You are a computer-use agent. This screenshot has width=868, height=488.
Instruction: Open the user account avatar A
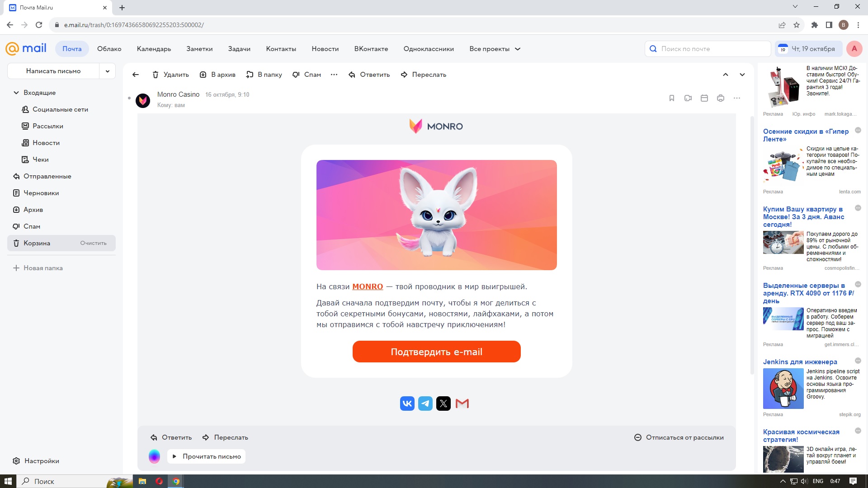(x=854, y=49)
